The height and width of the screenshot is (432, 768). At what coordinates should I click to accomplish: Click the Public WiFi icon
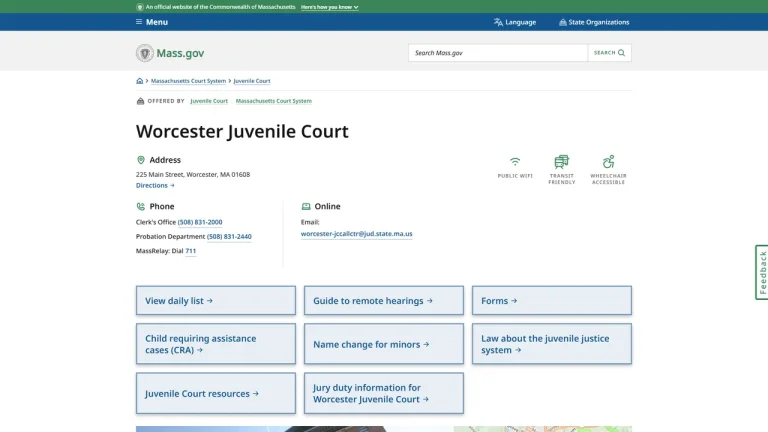click(x=515, y=162)
